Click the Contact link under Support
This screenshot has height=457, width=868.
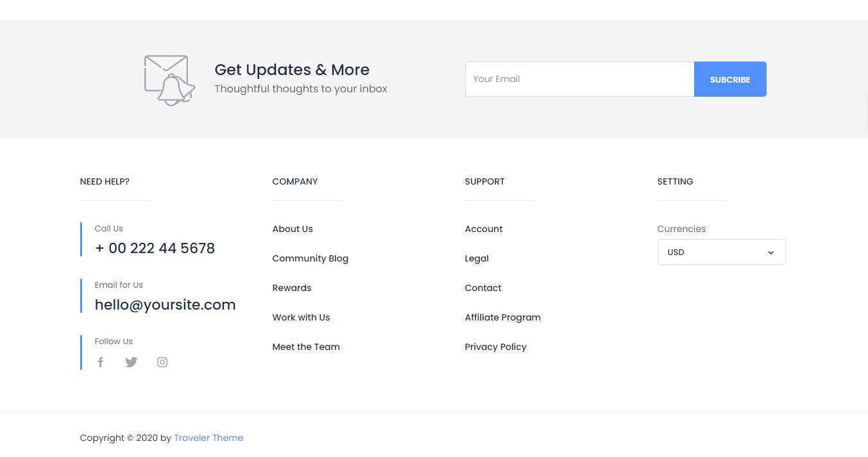coord(482,288)
